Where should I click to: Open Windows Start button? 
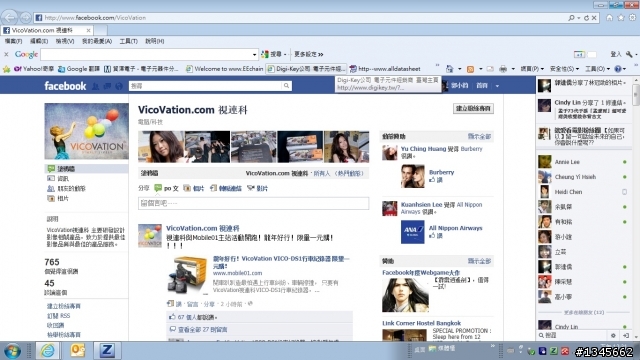(x=12, y=351)
